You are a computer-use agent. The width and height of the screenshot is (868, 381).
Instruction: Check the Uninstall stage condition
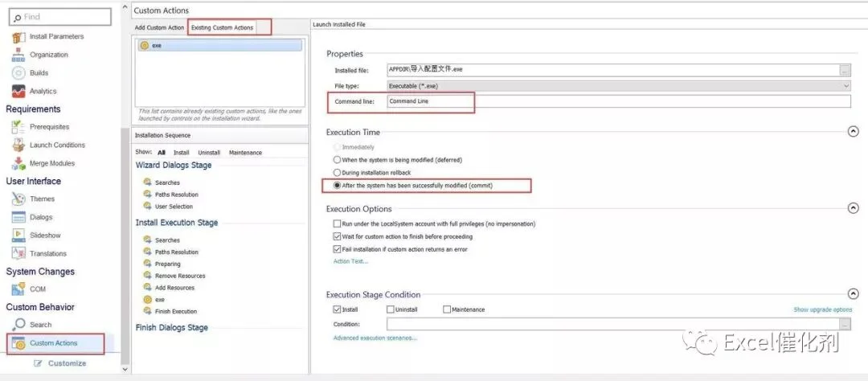391,309
